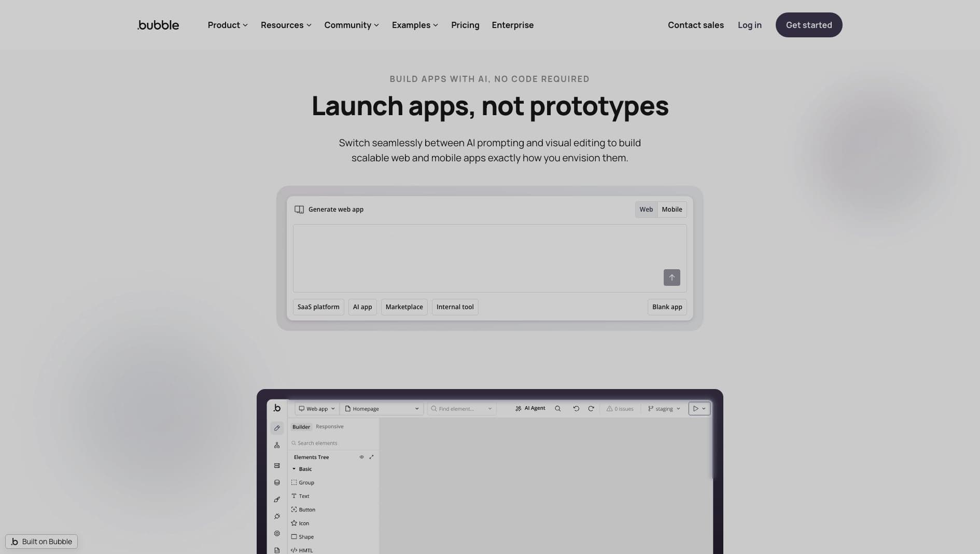Viewport: 980px width, 554px height.
Task: Collapse the Basic elements section
Action: 294,469
